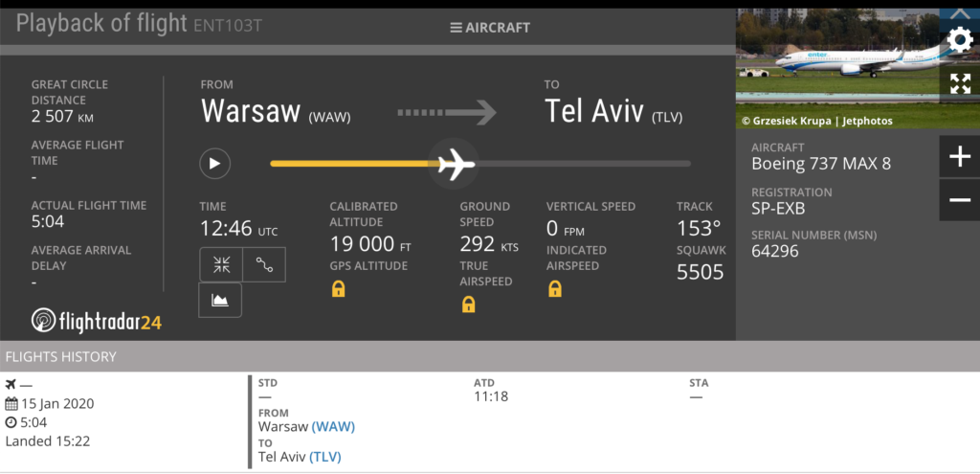
Task: Zoom in with plus button
Action: tap(960, 157)
